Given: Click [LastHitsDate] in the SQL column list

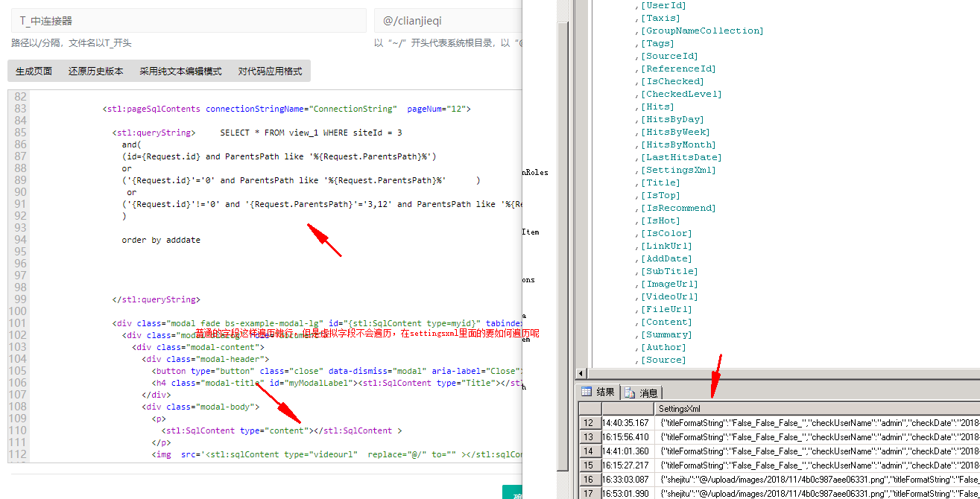Looking at the screenshot, I should coord(681,157).
